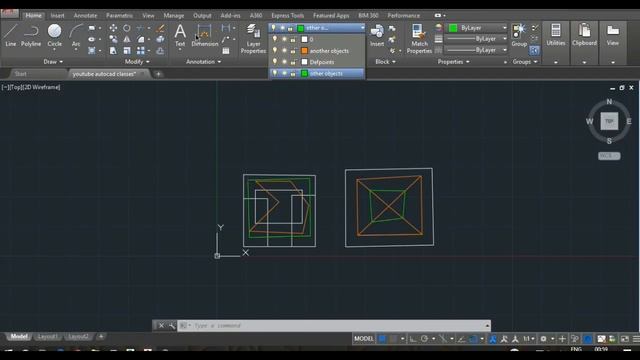Open the Start file tab
Image resolution: width=640 pixels, height=360 pixels.
point(20,74)
